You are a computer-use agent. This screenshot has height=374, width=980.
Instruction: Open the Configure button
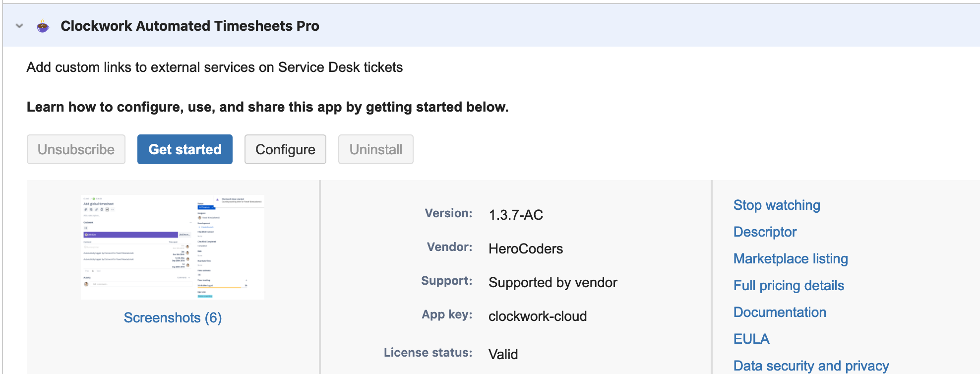click(285, 149)
